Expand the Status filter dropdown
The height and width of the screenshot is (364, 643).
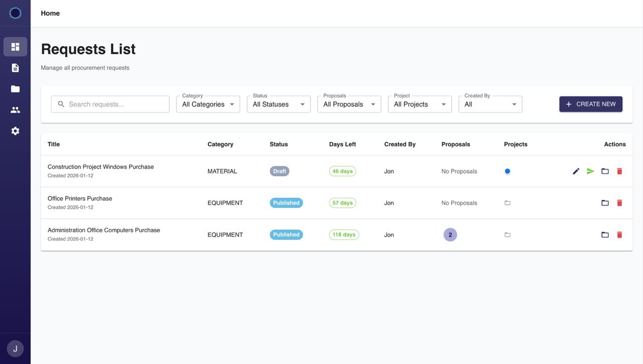point(279,104)
